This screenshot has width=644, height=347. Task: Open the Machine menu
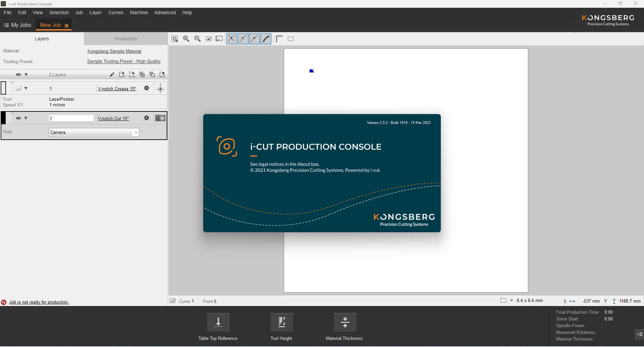(139, 12)
